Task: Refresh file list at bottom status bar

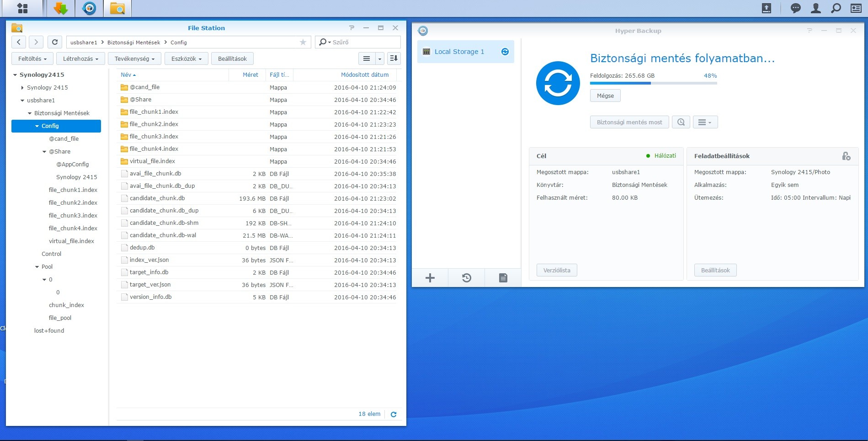Action: (x=394, y=414)
